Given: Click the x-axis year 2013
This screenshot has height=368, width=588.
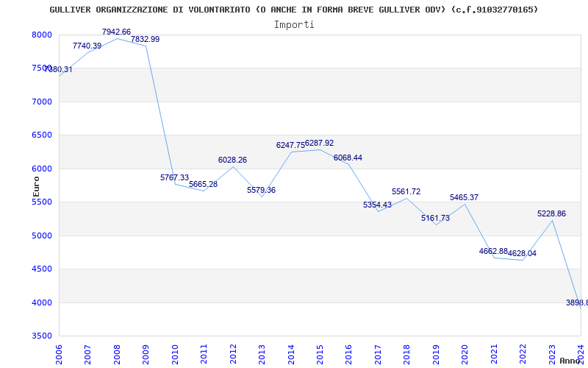Looking at the screenshot, I should (x=262, y=355).
